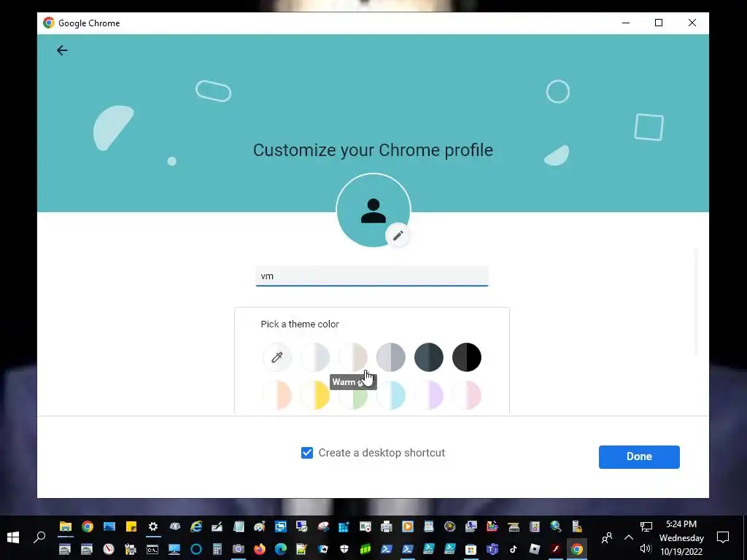
Task: Choose the pink theme color swatch
Action: (467, 395)
